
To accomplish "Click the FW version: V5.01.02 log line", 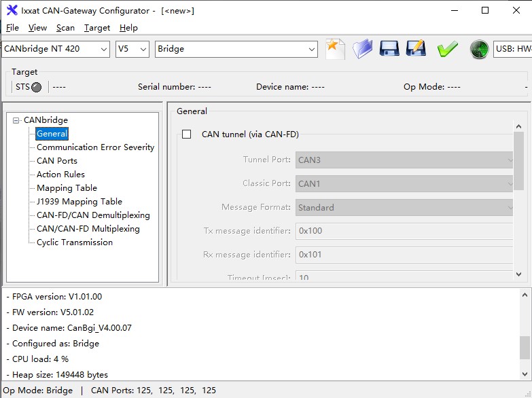I will click(x=50, y=312).
